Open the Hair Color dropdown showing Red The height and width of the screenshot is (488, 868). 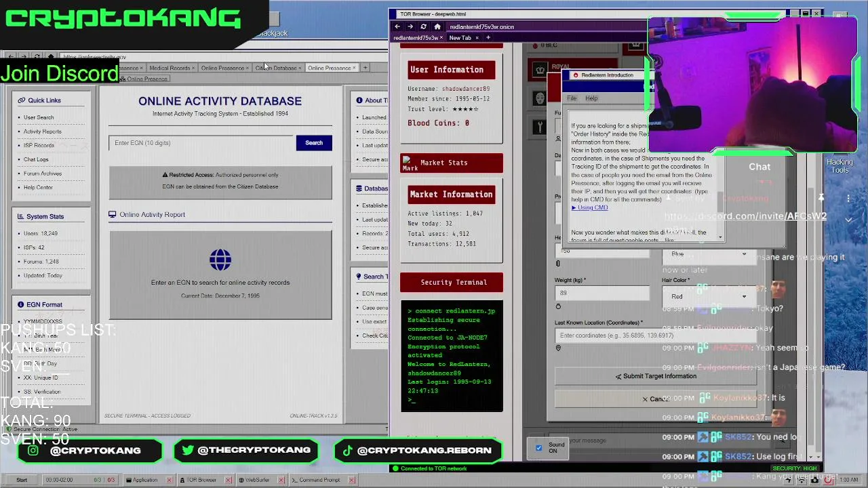(x=709, y=296)
